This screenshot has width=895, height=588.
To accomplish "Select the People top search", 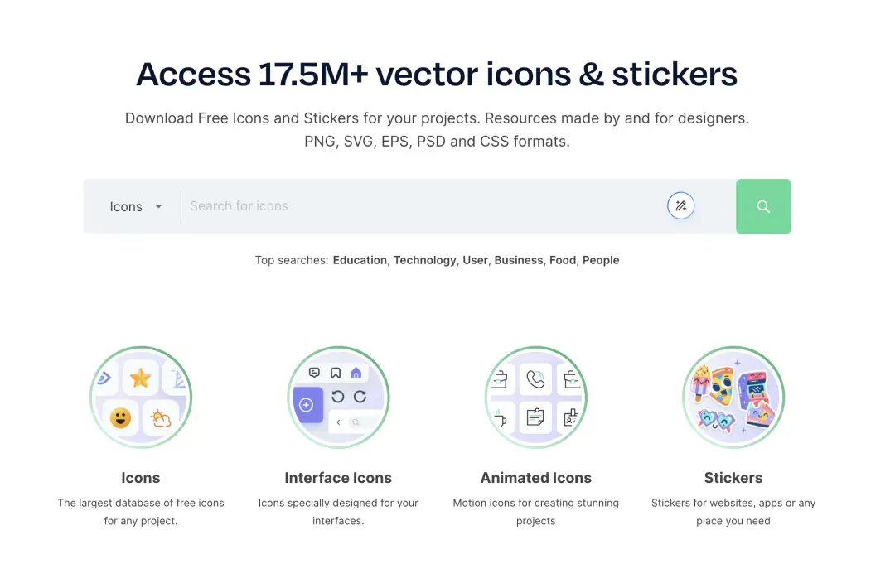I will pos(601,260).
